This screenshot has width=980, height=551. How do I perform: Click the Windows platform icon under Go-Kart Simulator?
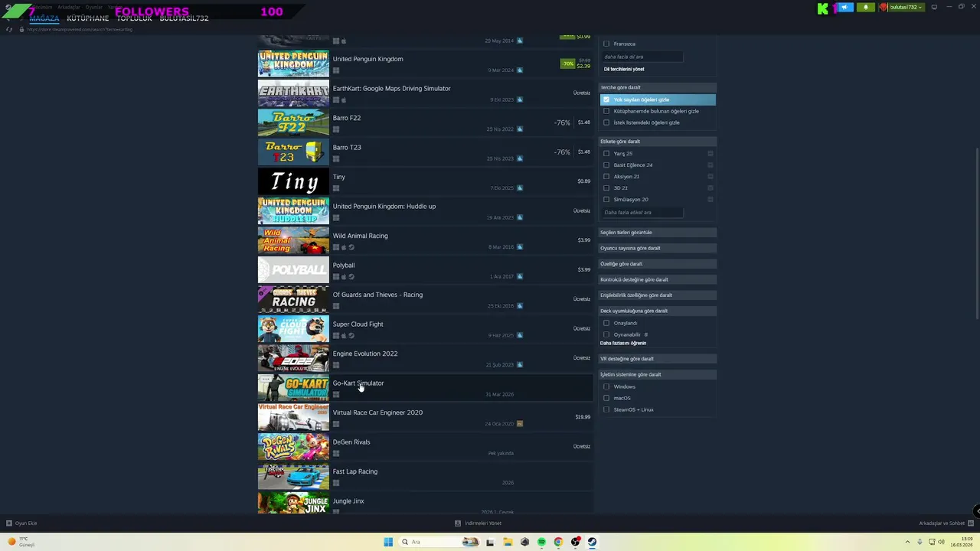coord(335,395)
